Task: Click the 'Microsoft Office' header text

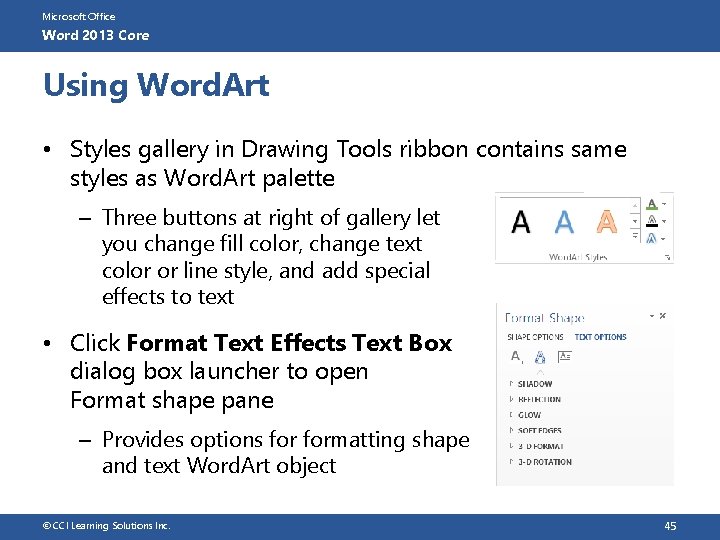Action: 79,17
